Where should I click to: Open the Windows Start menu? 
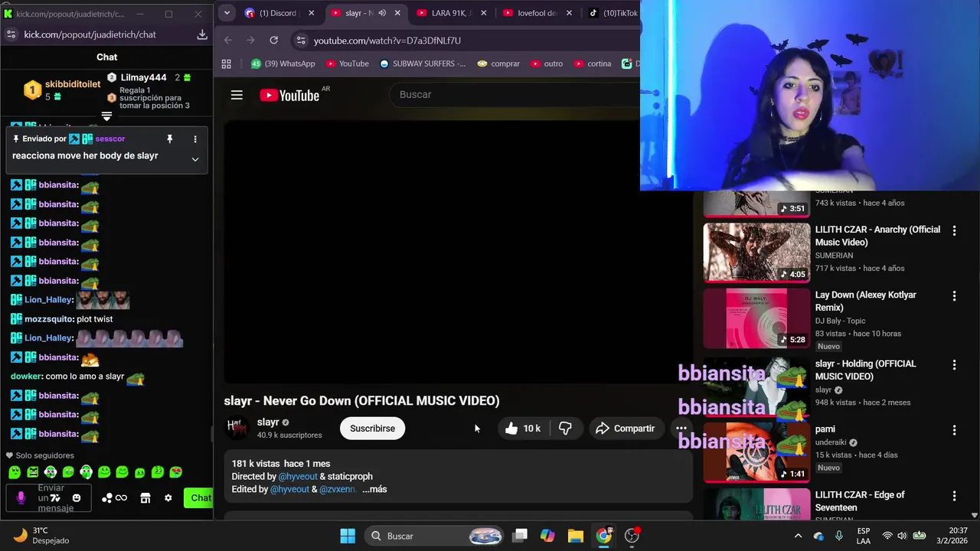tap(348, 536)
